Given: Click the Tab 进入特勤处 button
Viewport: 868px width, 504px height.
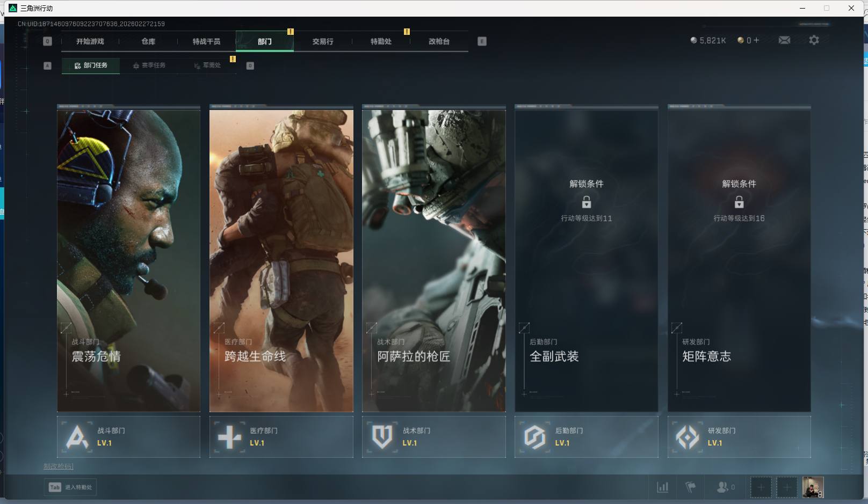Looking at the screenshot, I should point(70,487).
